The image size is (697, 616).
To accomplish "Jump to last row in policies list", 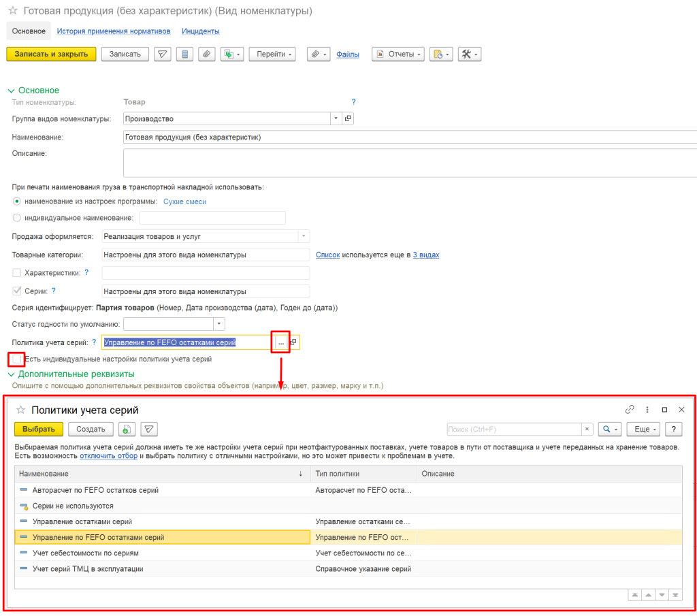I will [x=675, y=595].
